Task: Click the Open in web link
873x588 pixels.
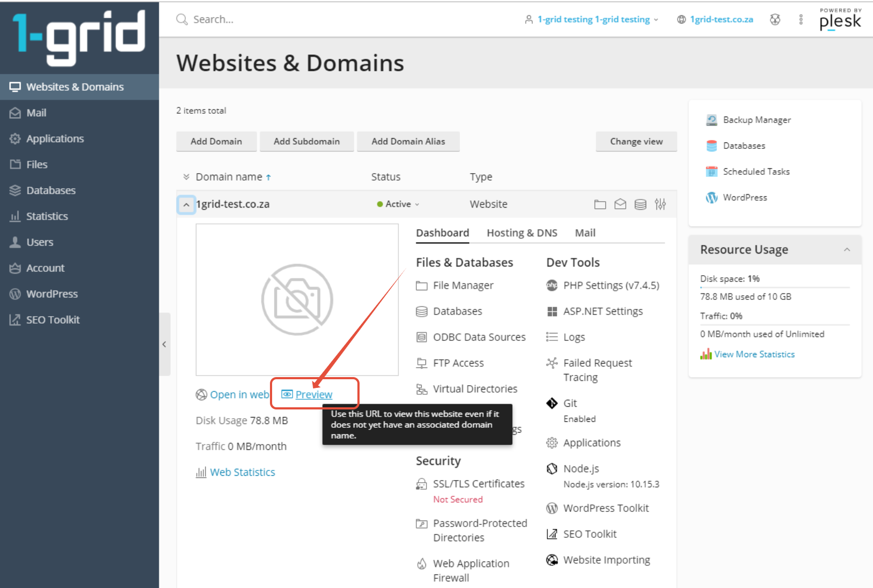Action: 239,395
